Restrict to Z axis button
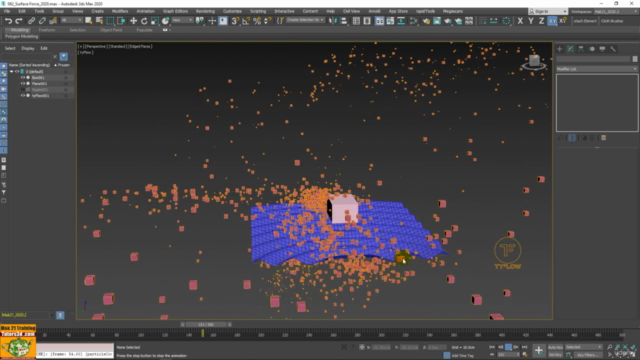This screenshot has width=640, height=360. point(541,21)
